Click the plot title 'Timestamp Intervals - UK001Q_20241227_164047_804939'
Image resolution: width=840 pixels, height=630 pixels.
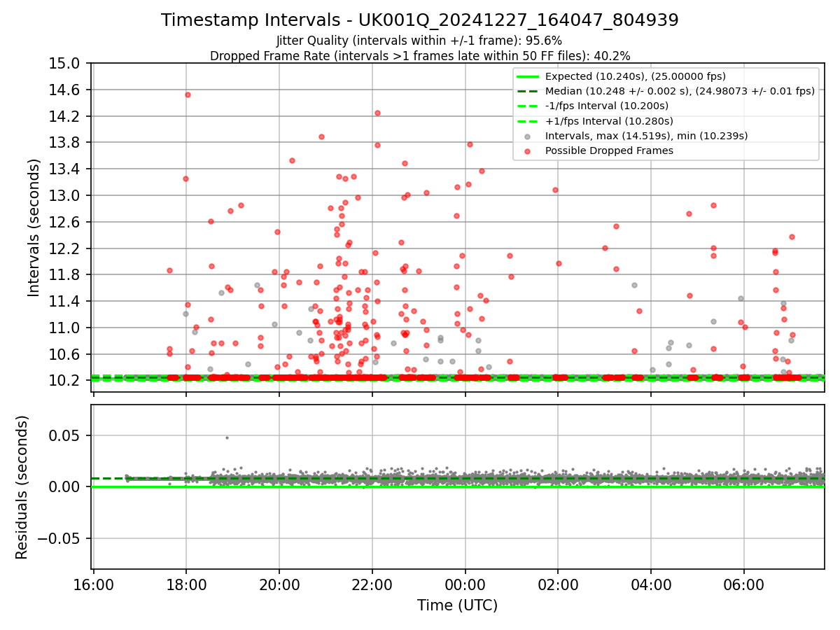tap(420, 20)
